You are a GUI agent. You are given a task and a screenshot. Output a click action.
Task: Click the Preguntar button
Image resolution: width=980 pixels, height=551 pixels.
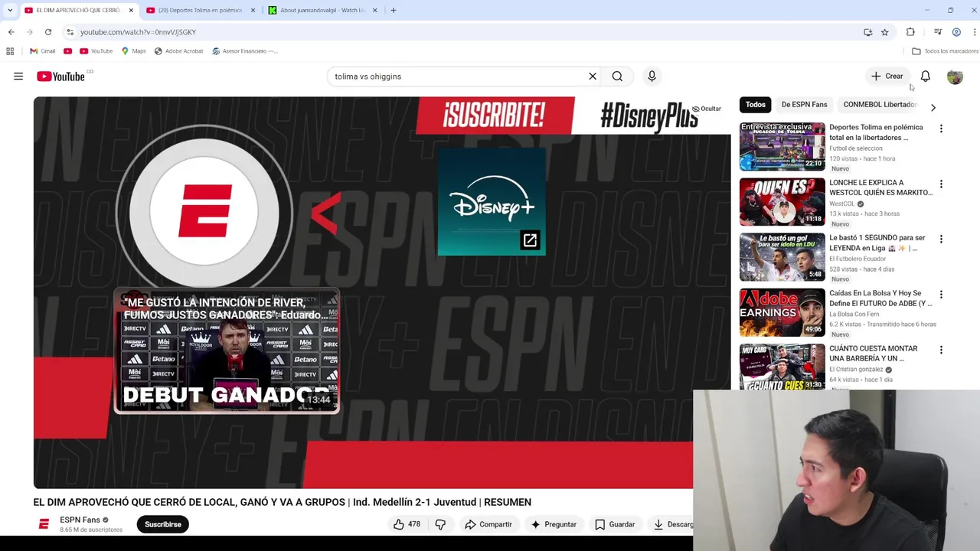click(554, 524)
